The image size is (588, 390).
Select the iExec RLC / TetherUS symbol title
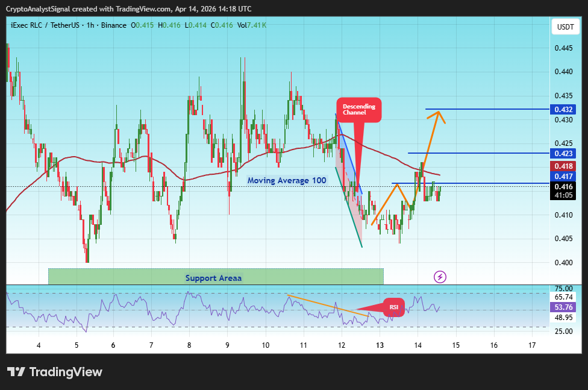pyautogui.click(x=45, y=25)
